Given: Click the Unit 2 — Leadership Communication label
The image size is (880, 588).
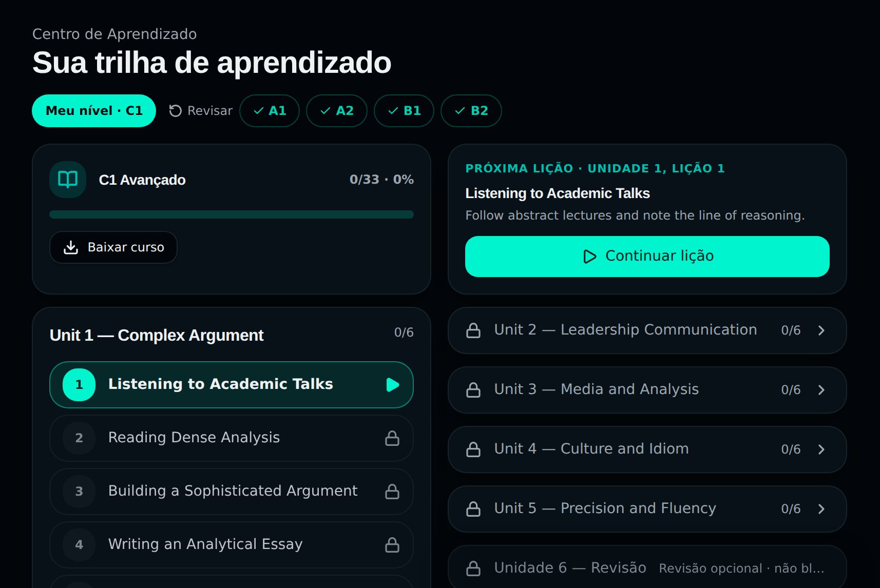Looking at the screenshot, I should pyautogui.click(x=625, y=330).
